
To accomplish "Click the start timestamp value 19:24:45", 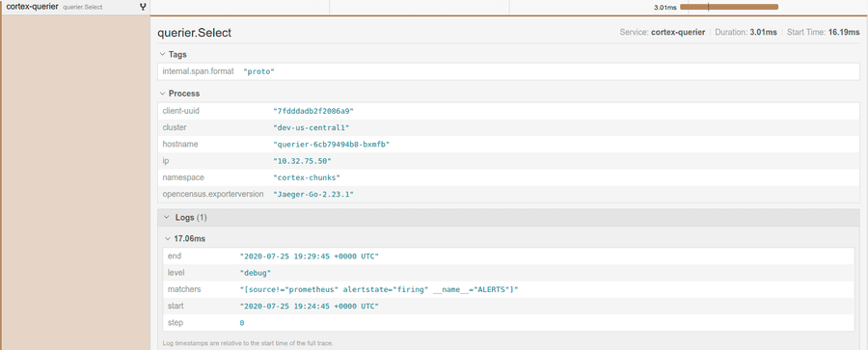I will coord(309,307).
